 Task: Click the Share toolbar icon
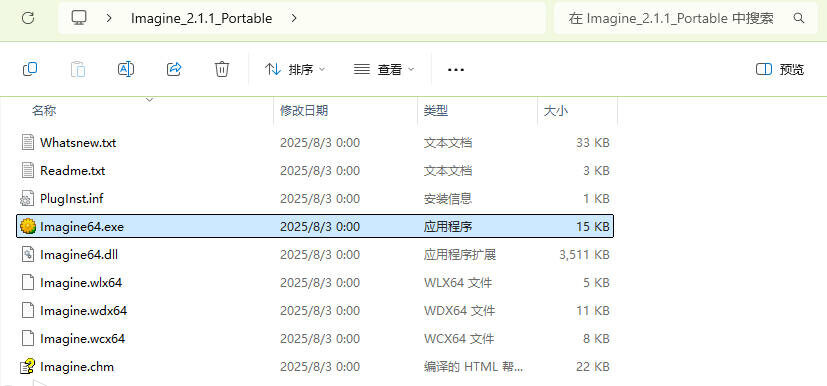click(174, 69)
